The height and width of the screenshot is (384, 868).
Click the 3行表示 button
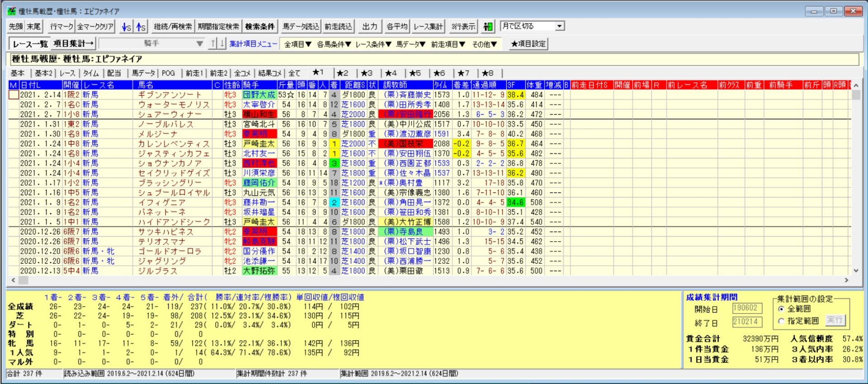(x=463, y=27)
